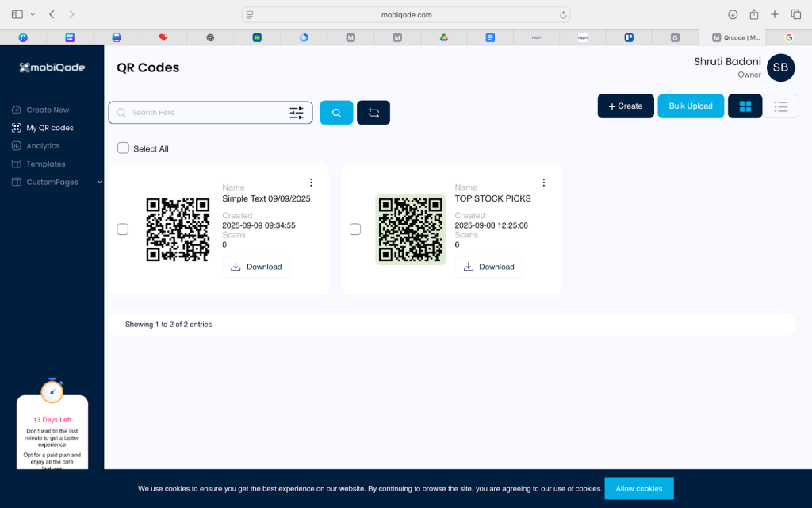The image size is (812, 508).
Task: Switch to the Canva tab
Action: (x=23, y=37)
